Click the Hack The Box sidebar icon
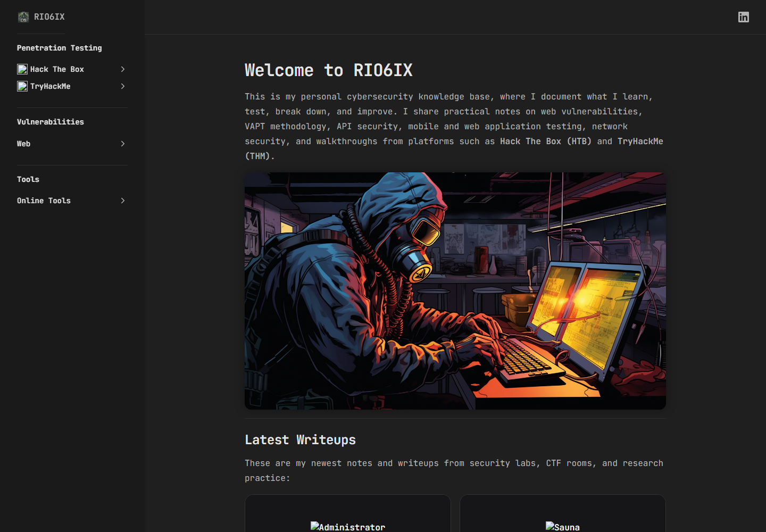This screenshot has height=532, width=766. click(x=22, y=69)
